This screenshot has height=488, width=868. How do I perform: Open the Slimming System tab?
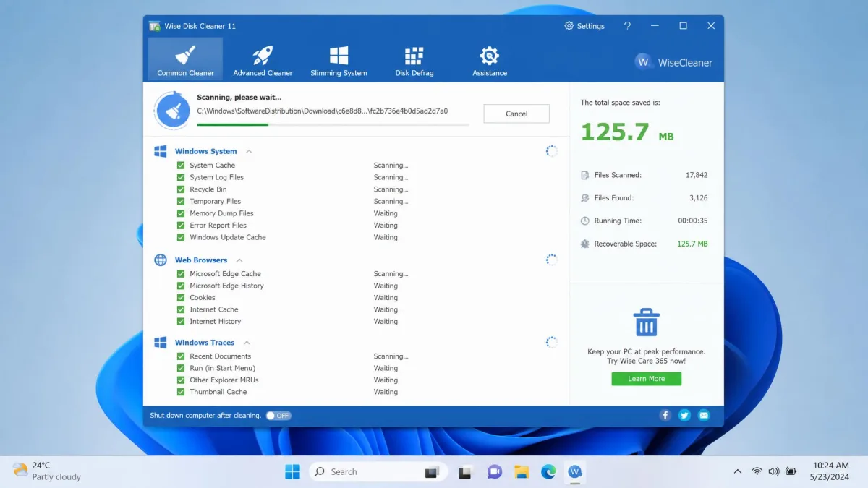(x=339, y=59)
